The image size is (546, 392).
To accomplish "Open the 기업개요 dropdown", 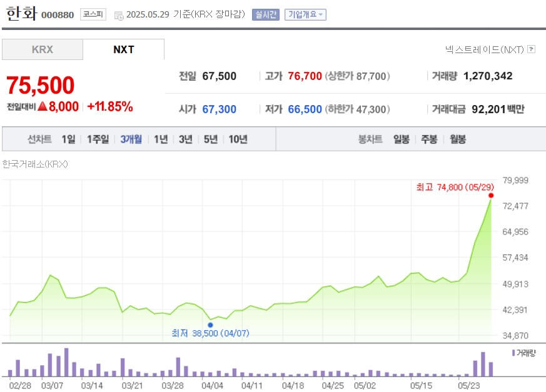I will [x=305, y=14].
